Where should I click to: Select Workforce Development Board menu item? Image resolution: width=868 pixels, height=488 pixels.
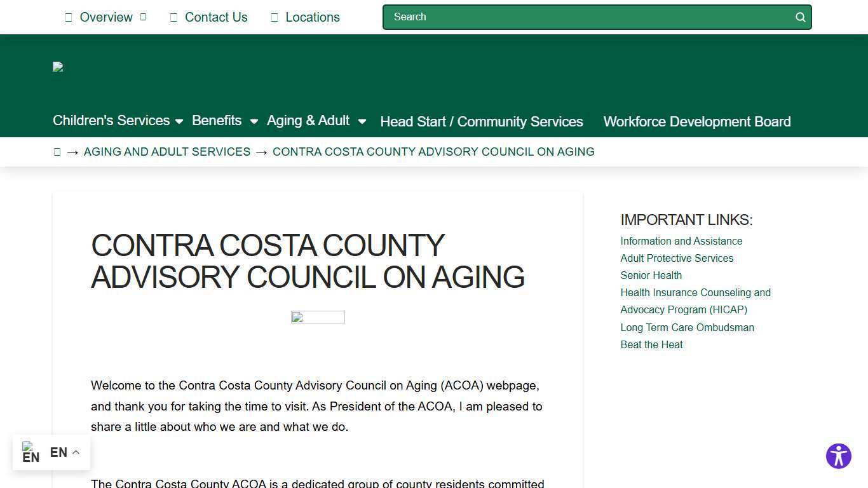[x=696, y=121]
